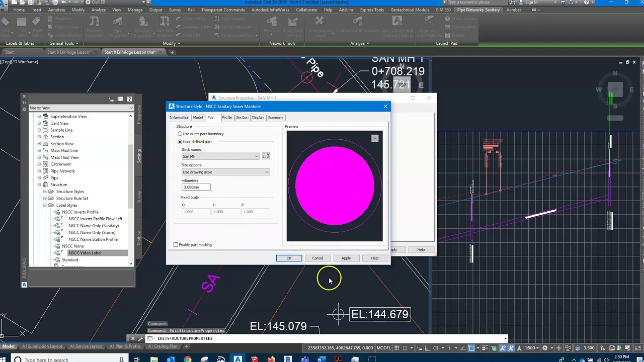Switch to the Display tab

tap(258, 118)
